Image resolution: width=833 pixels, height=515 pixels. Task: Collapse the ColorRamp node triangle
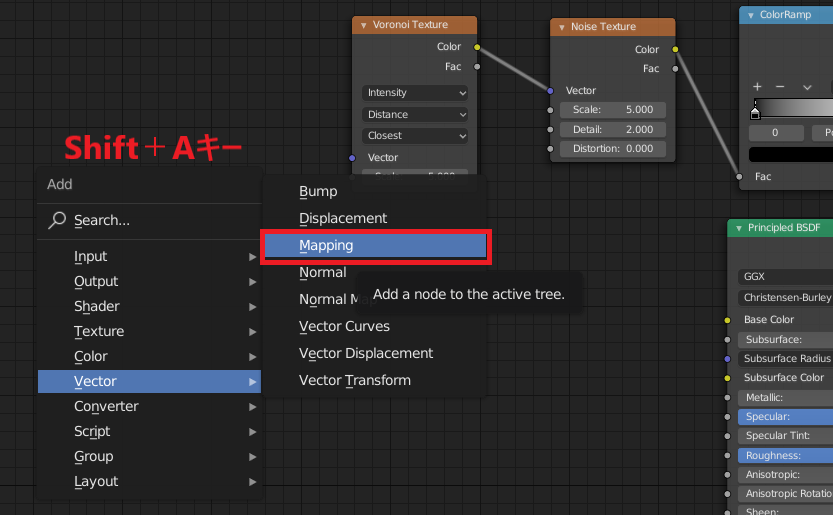tap(751, 15)
